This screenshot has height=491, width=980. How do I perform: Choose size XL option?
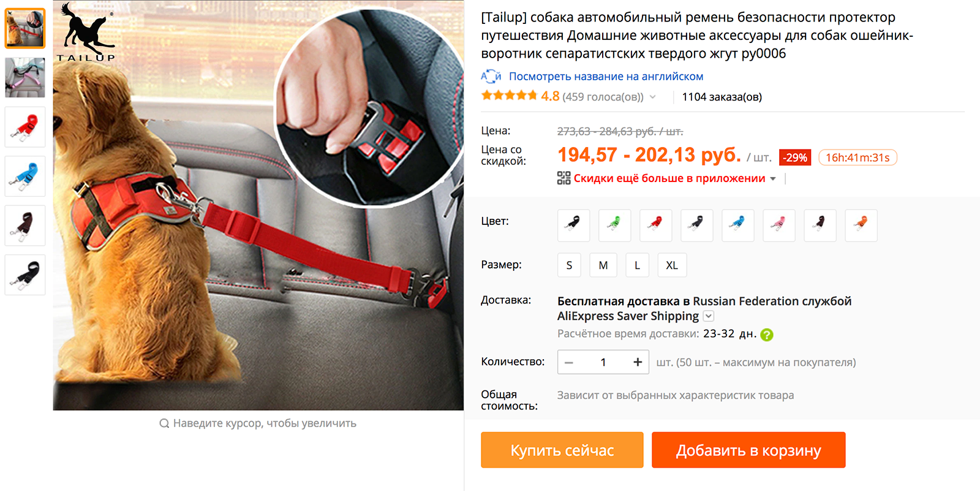pos(672,265)
